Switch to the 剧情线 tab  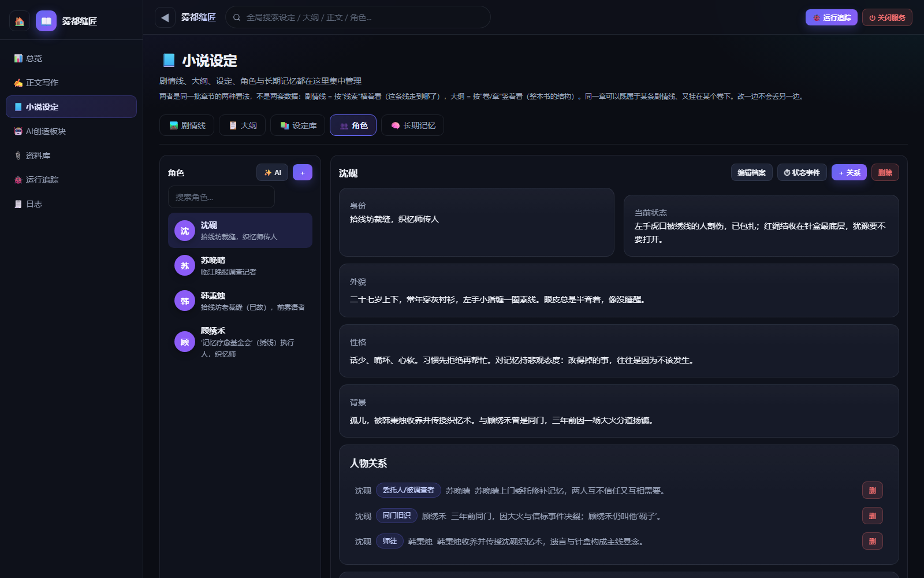[187, 125]
